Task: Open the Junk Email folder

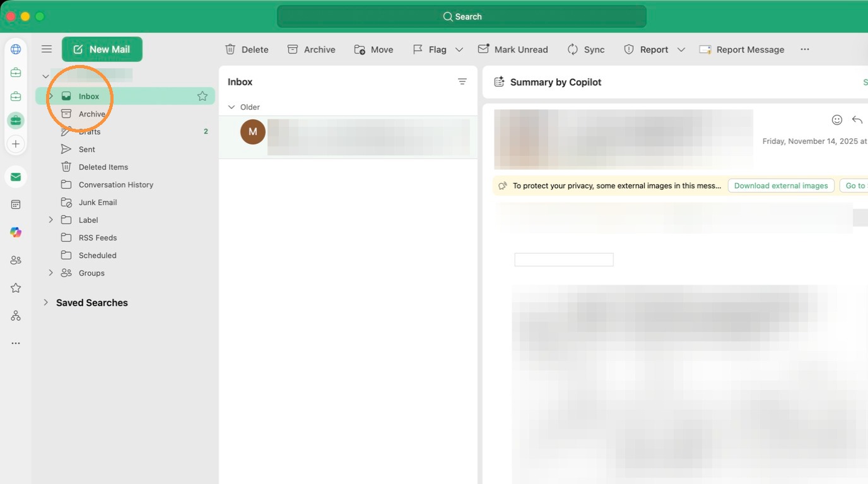Action: click(x=125, y=202)
